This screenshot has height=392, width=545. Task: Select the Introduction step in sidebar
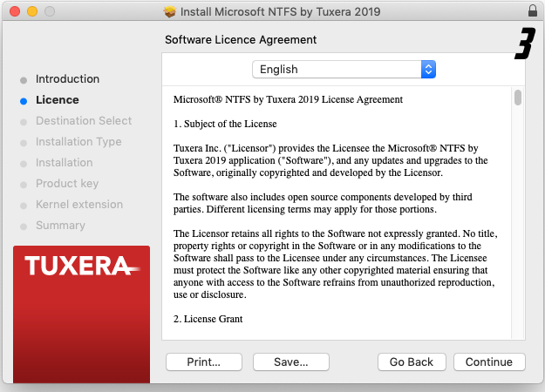(67, 78)
